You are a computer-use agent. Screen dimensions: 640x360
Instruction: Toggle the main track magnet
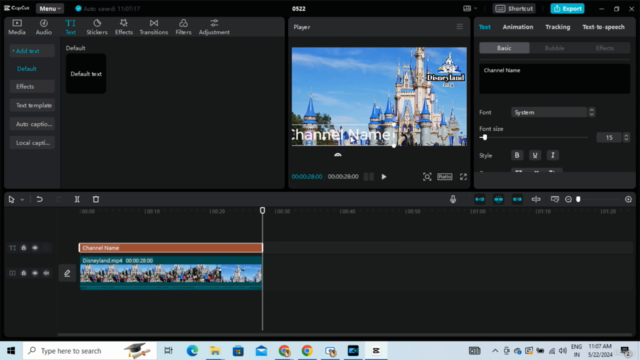[480, 199]
